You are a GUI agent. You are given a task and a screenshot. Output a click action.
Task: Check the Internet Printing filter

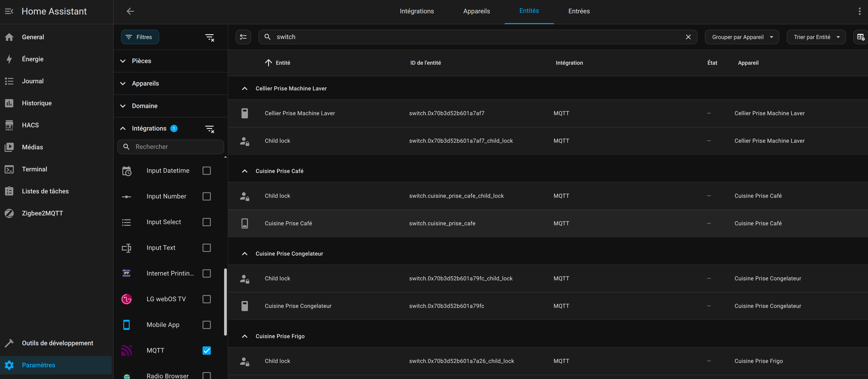206,273
